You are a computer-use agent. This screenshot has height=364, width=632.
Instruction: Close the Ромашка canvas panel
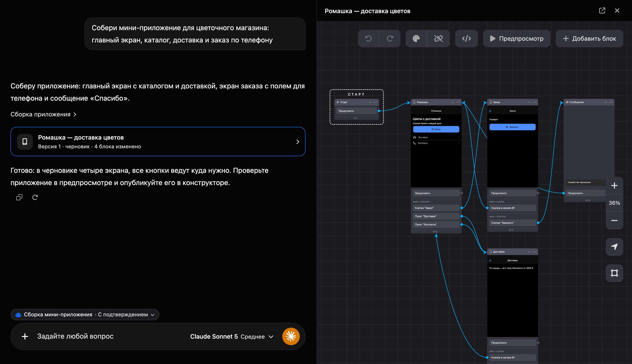tap(617, 10)
